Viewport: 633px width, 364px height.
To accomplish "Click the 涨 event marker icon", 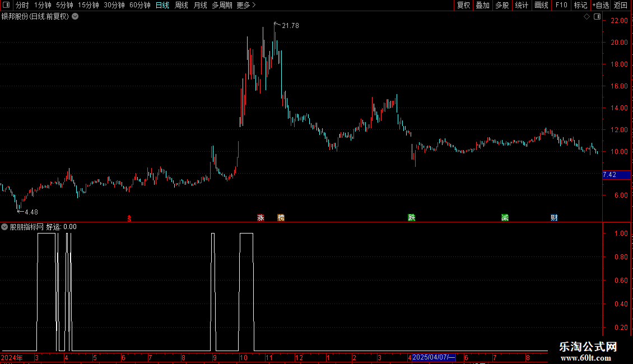I will 261,217.
